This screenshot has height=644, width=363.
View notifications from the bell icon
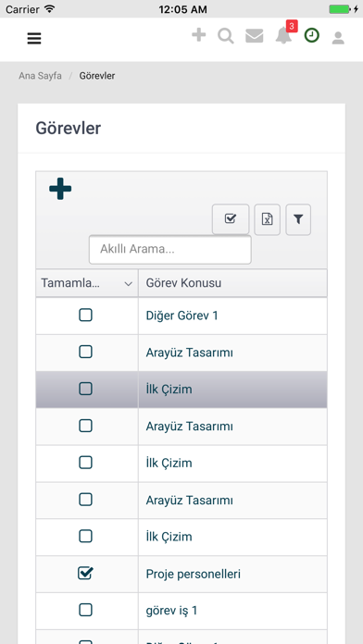click(x=283, y=36)
